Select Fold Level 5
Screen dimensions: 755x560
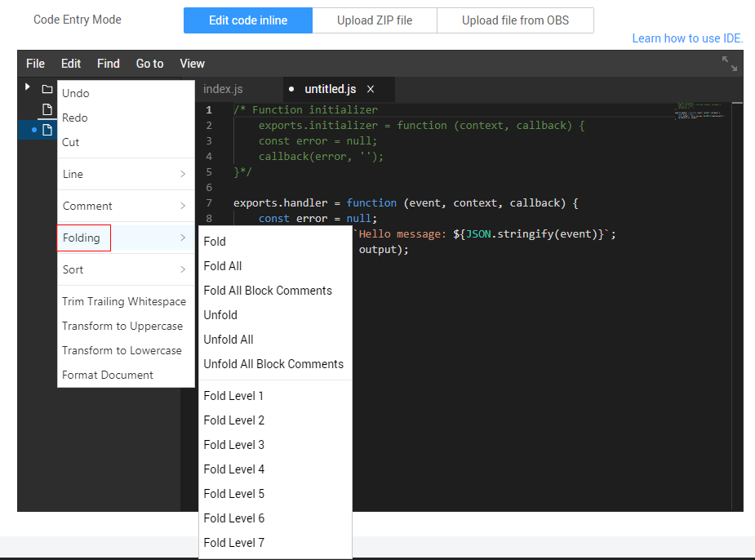pyautogui.click(x=275, y=494)
